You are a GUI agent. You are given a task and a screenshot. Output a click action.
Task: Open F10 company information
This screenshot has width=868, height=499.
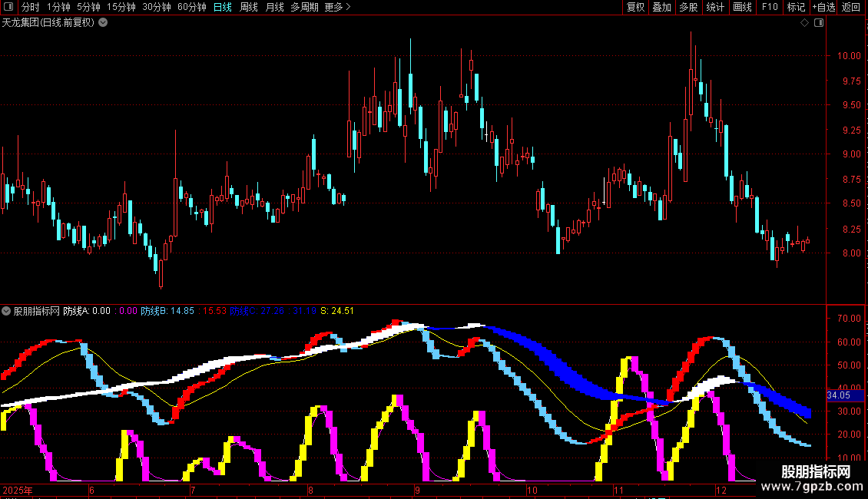[770, 7]
